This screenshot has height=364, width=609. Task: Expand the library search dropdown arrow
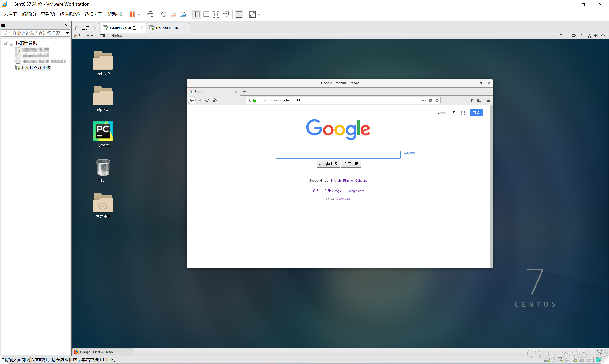67,33
